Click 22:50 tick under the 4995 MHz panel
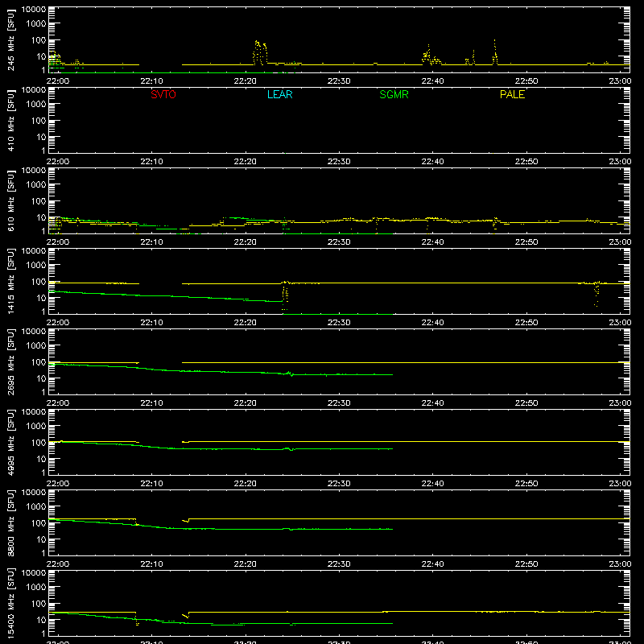The height and width of the screenshot is (644, 644). click(526, 484)
